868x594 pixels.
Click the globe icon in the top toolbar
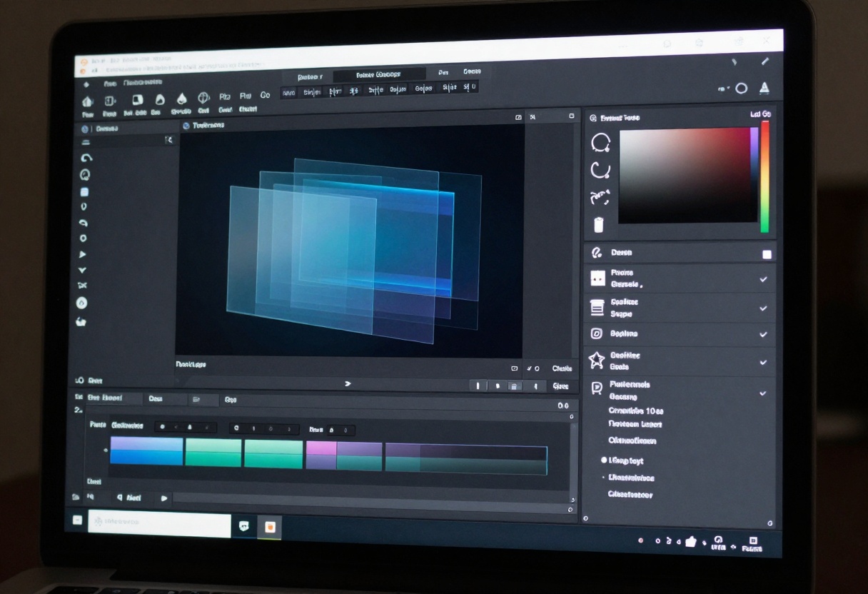click(x=203, y=98)
